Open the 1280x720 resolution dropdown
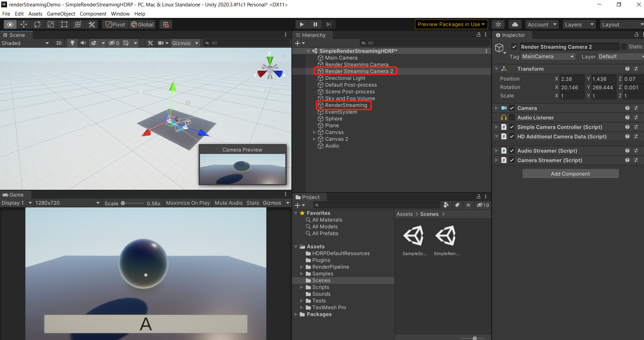 [x=67, y=203]
